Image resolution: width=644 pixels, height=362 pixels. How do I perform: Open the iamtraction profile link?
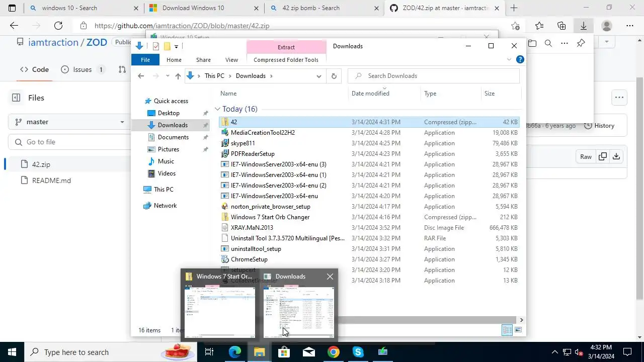click(53, 42)
